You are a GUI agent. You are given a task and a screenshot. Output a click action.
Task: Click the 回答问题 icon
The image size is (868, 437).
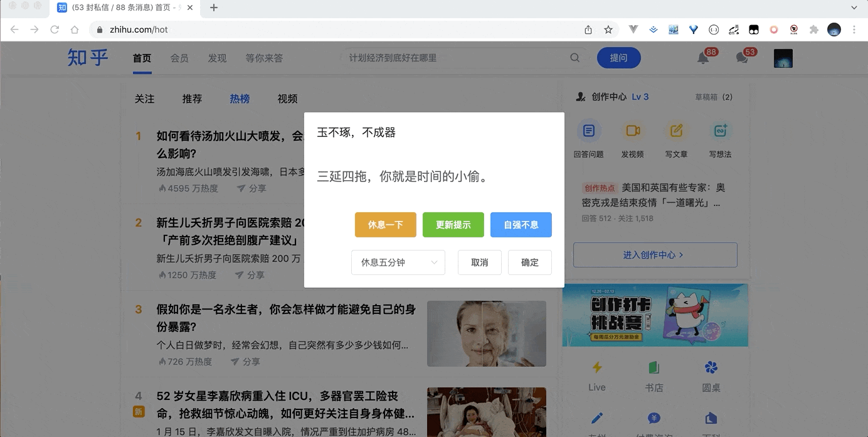pos(588,131)
